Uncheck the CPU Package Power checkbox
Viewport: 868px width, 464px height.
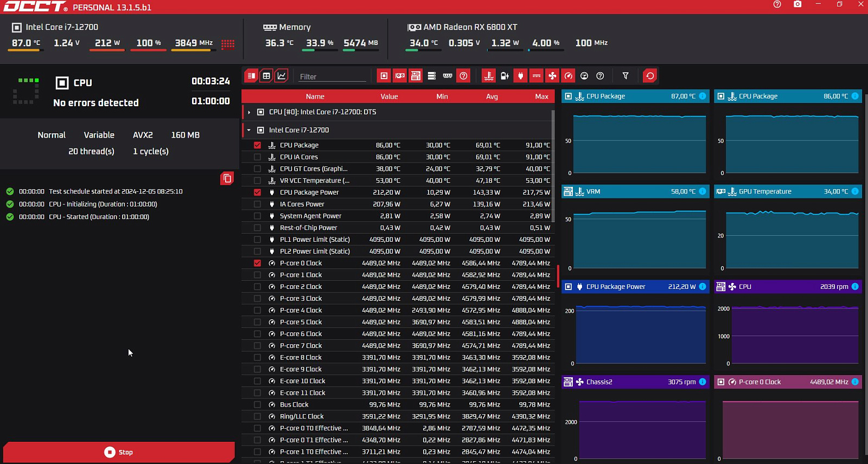click(258, 192)
